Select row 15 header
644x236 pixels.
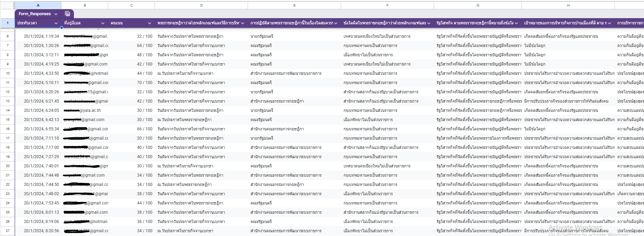(8, 119)
